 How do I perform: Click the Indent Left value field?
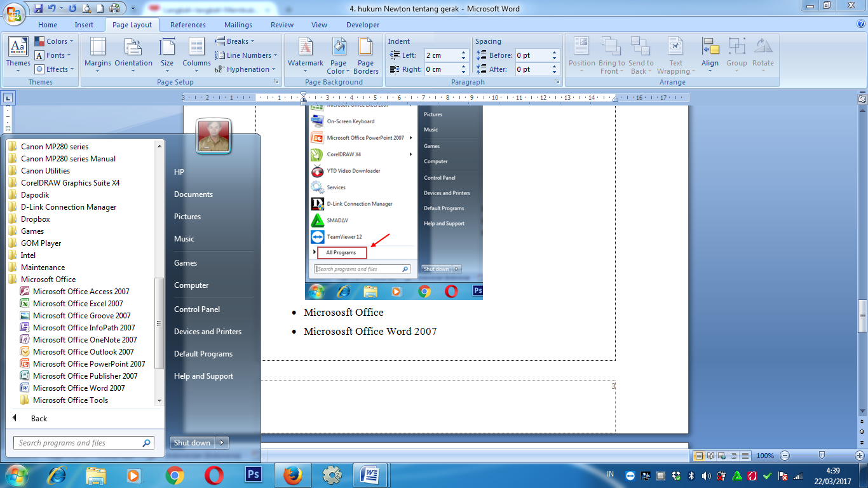(442, 55)
